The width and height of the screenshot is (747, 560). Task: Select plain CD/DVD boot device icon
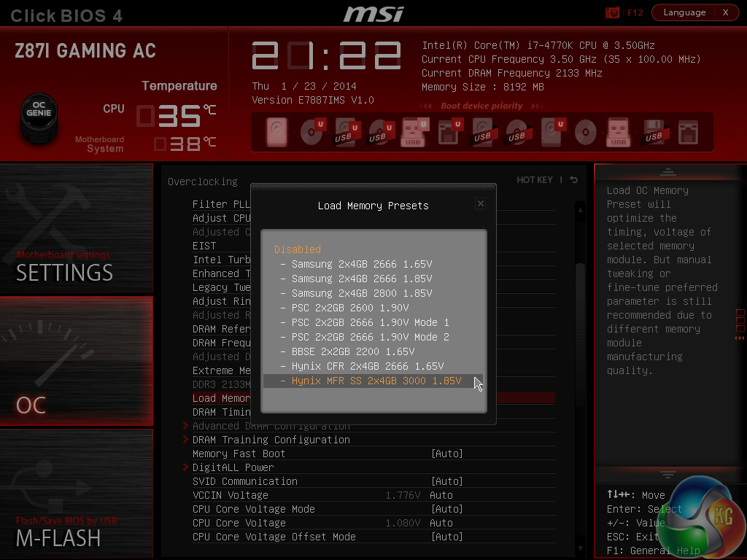coord(585,132)
